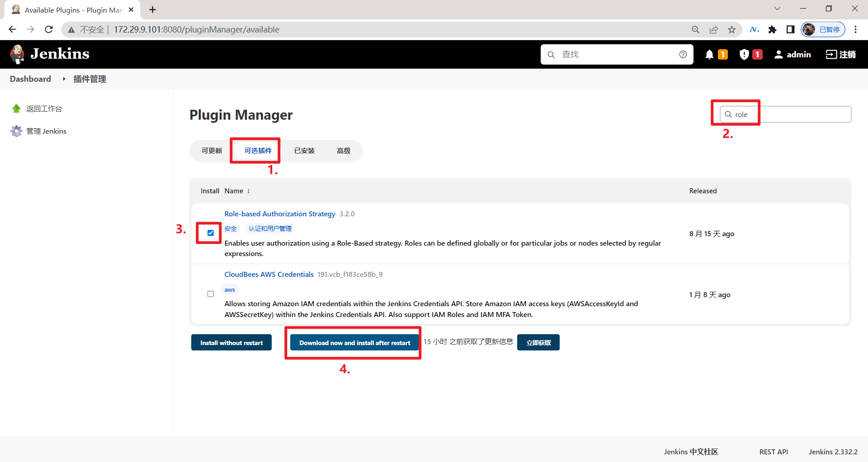Open Role-based Authorization Strategy plugin link
This screenshot has width=868, height=462.
point(280,214)
